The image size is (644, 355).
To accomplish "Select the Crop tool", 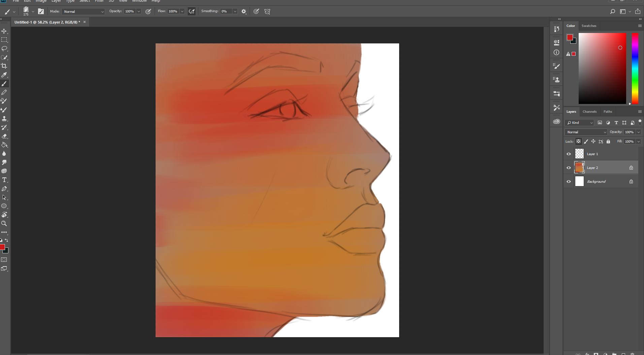I will (x=4, y=66).
